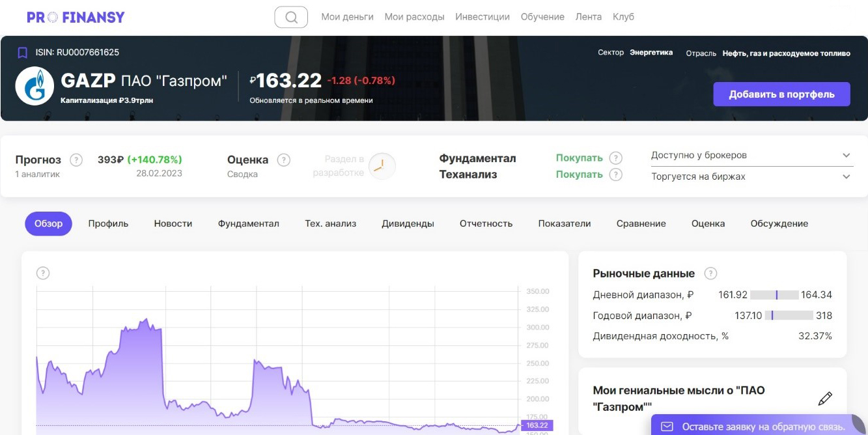Screen dimensions: 868x435
Task: Open help icon beside Рыночные данные
Action: click(711, 274)
